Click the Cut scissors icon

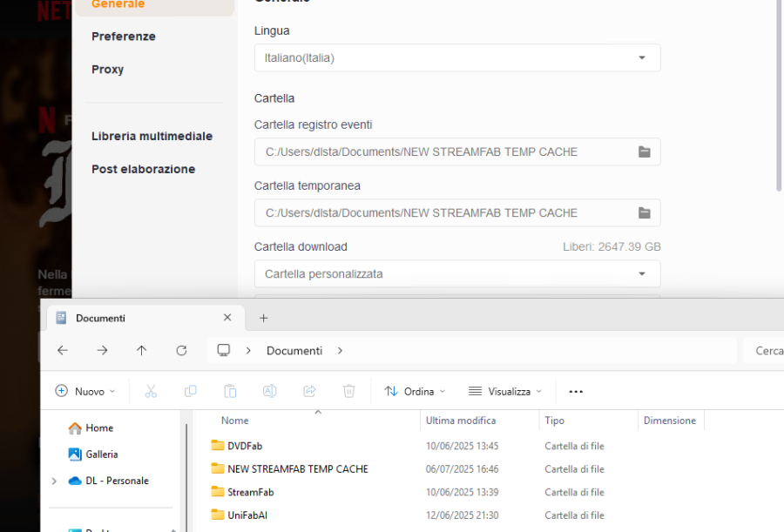coord(151,391)
